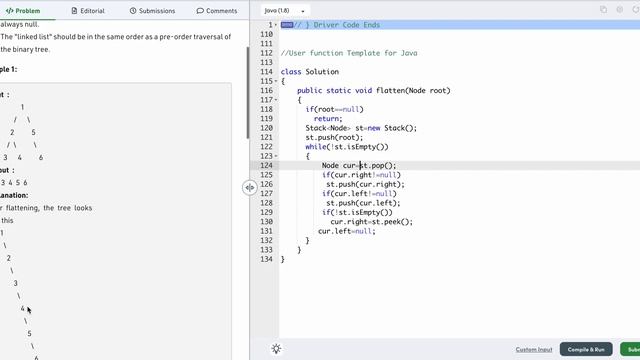Screen dimensions: 640x360
Task: Click the 'public static void flatten(Node root)' line
Action: pyautogui.click(x=374, y=91)
